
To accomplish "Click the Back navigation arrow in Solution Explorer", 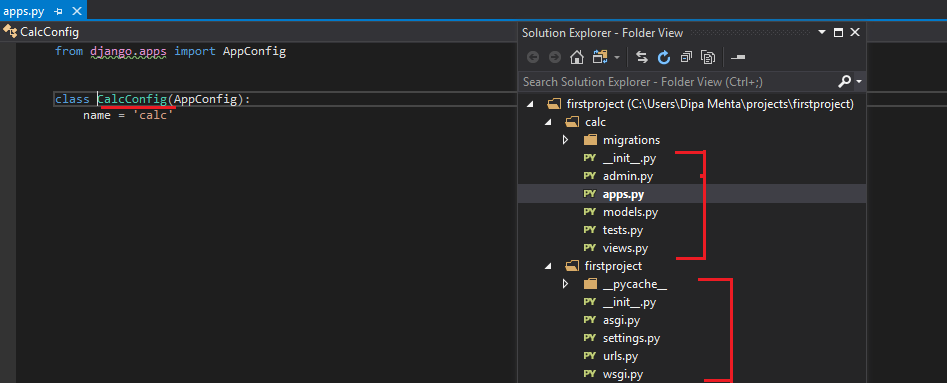I will [x=533, y=57].
